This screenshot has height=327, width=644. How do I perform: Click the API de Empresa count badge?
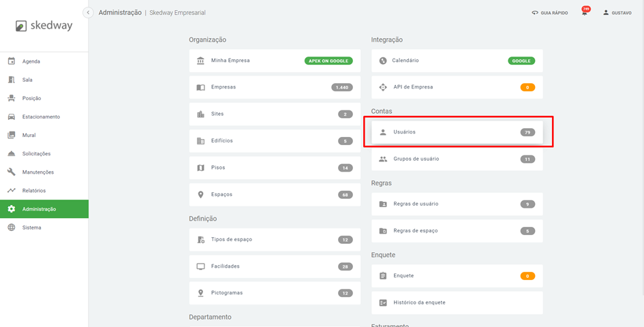527,87
